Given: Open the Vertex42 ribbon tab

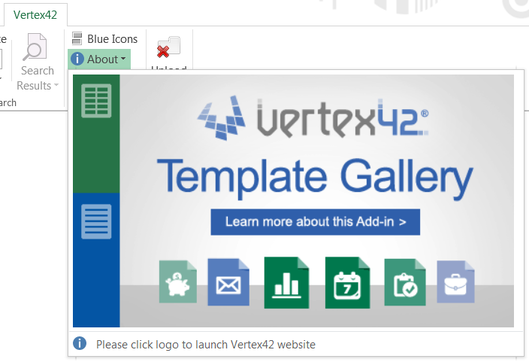Looking at the screenshot, I should point(35,15).
